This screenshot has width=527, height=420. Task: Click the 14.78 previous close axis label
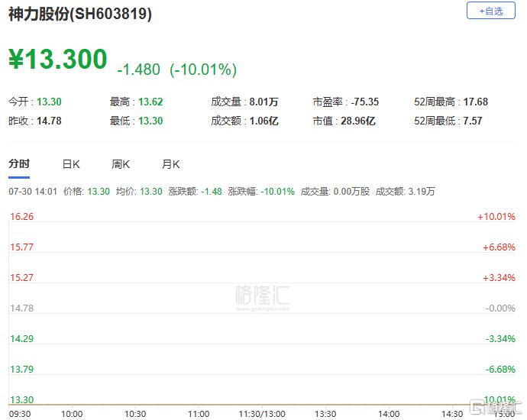coord(21,308)
